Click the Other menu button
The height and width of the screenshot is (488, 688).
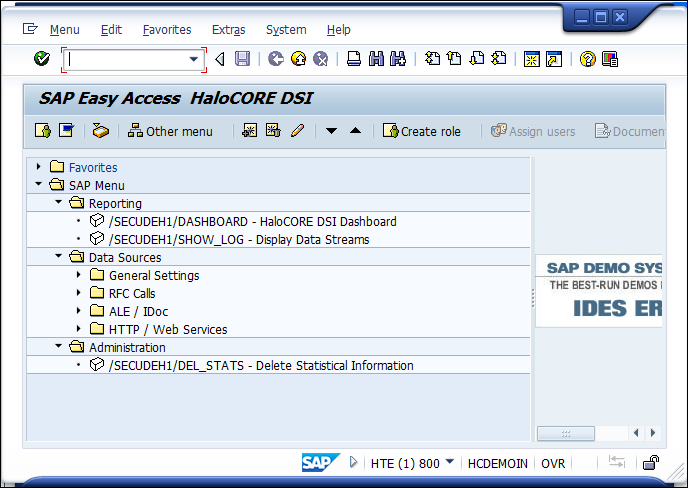pos(170,131)
